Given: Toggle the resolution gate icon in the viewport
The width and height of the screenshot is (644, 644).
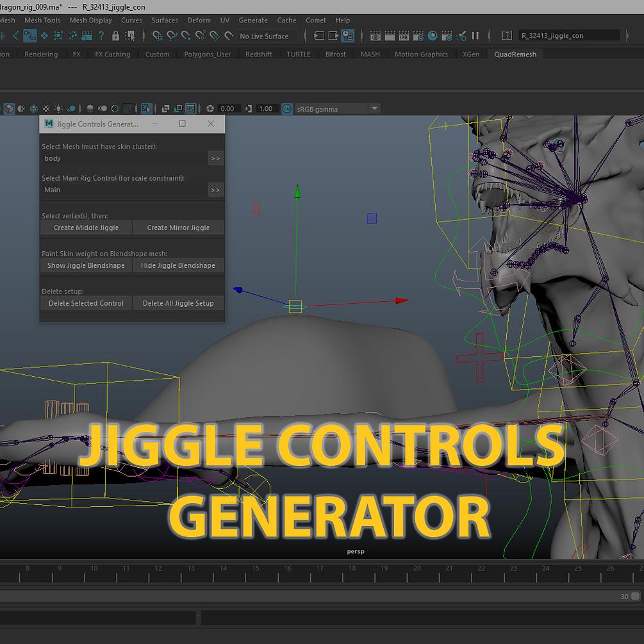Looking at the screenshot, I should coord(178,108).
